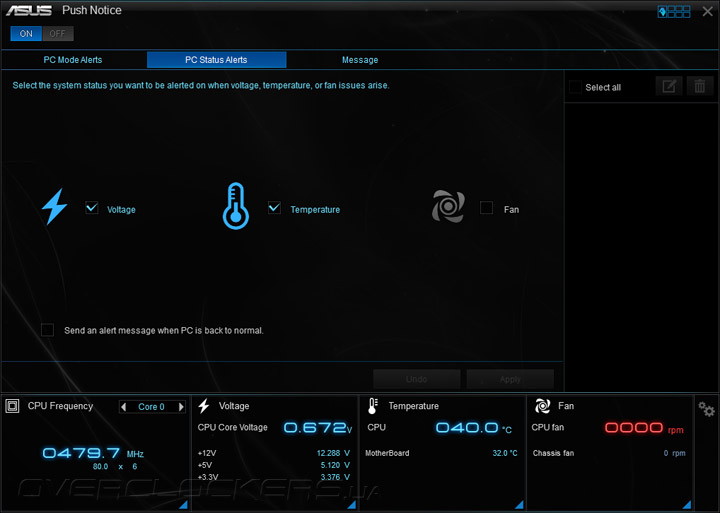The image size is (720, 513).
Task: Click the Voltage panel lightning icon
Action: 204,406
